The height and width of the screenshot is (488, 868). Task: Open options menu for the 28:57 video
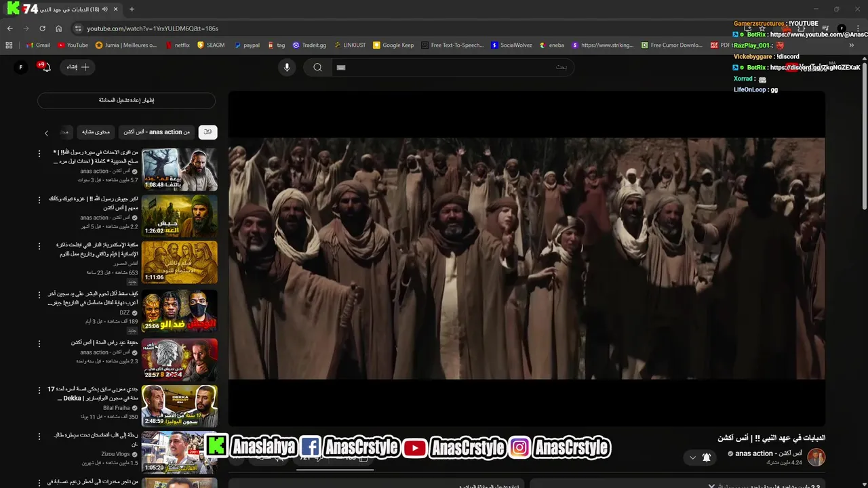coord(39,344)
